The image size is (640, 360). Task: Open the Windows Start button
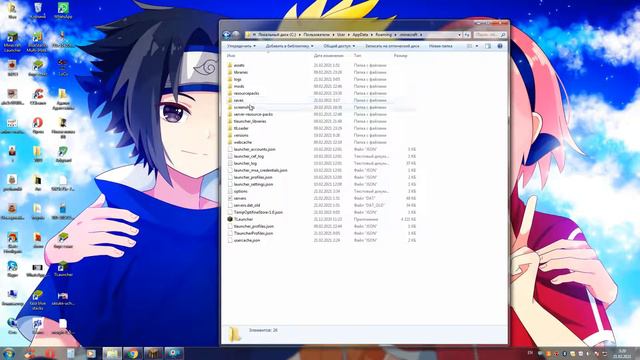[9, 353]
